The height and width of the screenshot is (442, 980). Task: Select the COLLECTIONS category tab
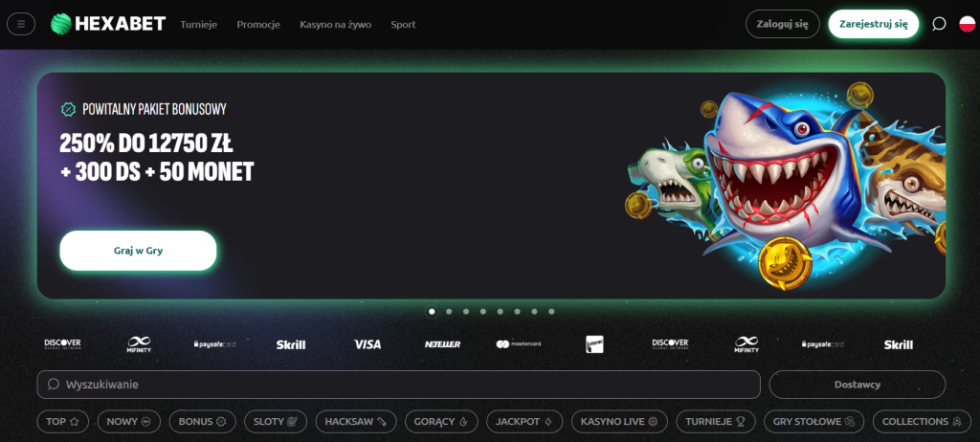tap(922, 421)
